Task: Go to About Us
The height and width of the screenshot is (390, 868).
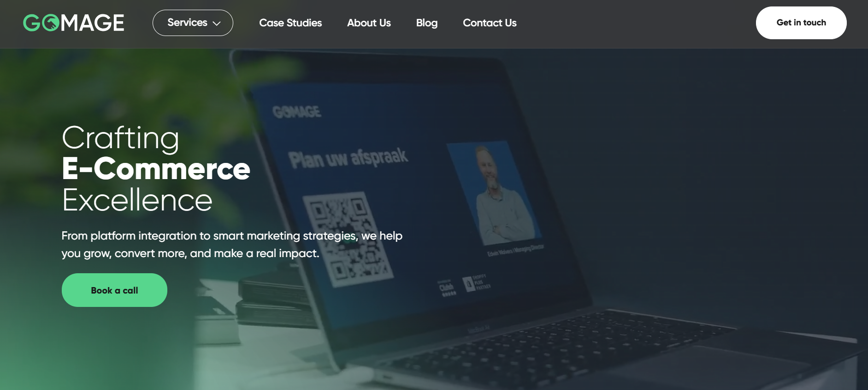Action: point(369,23)
